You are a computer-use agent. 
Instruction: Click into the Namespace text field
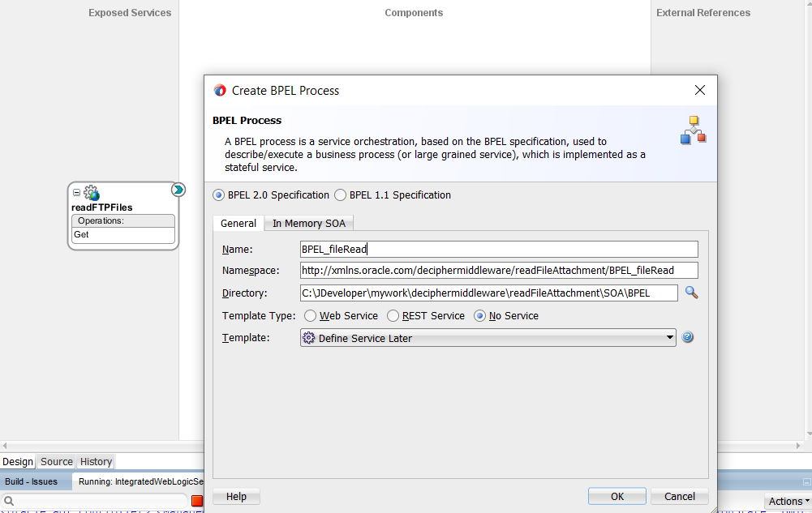tap(498, 271)
